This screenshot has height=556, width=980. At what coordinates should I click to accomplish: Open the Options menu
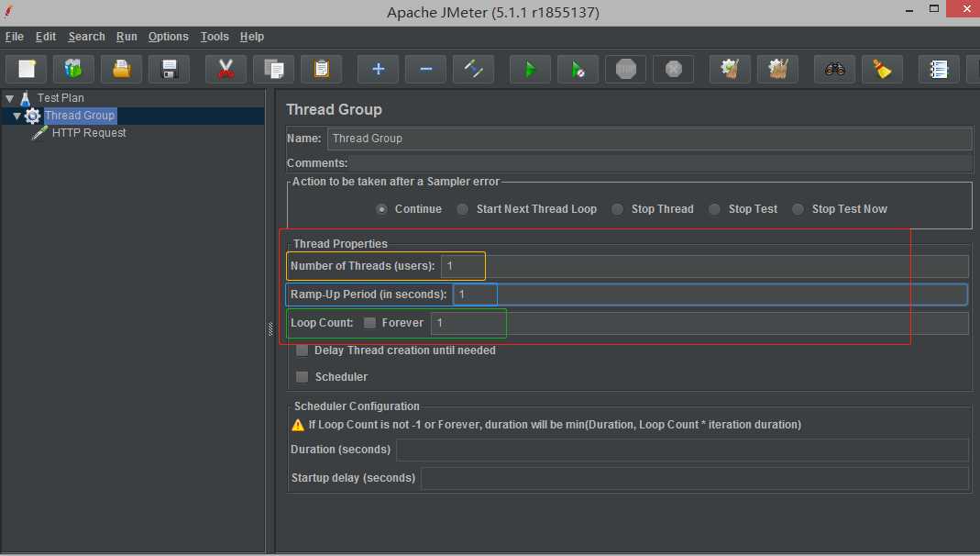[168, 37]
